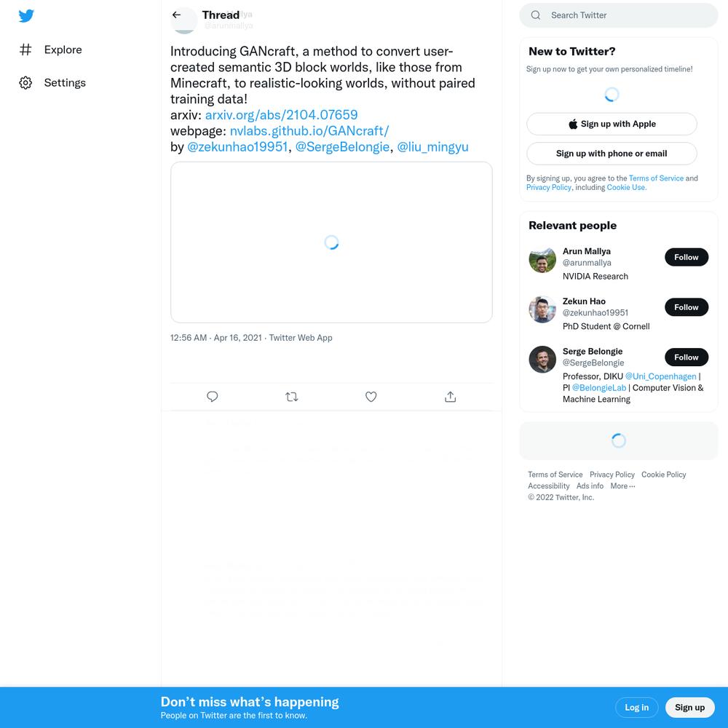Click Serge Belongie's profile photo
The width and height of the screenshot is (728, 728).
[542, 360]
